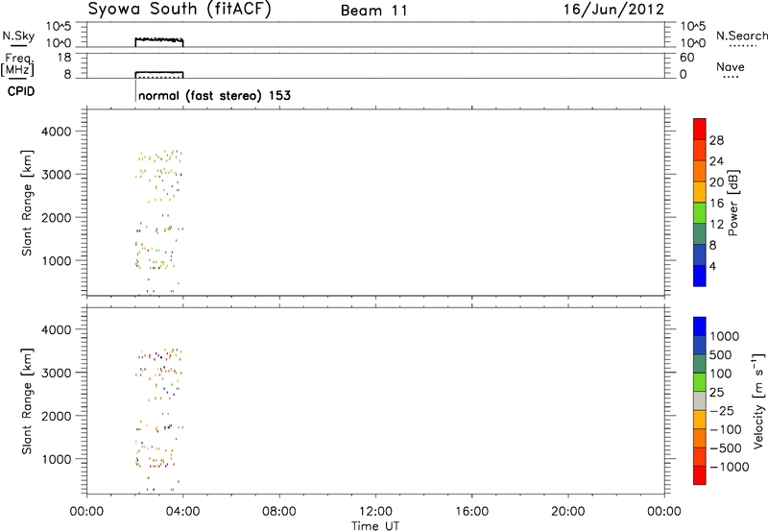This screenshot has width=768, height=532.
Task: Click the 'Velocity [m s-1]' colorbar label
Action: (x=758, y=400)
